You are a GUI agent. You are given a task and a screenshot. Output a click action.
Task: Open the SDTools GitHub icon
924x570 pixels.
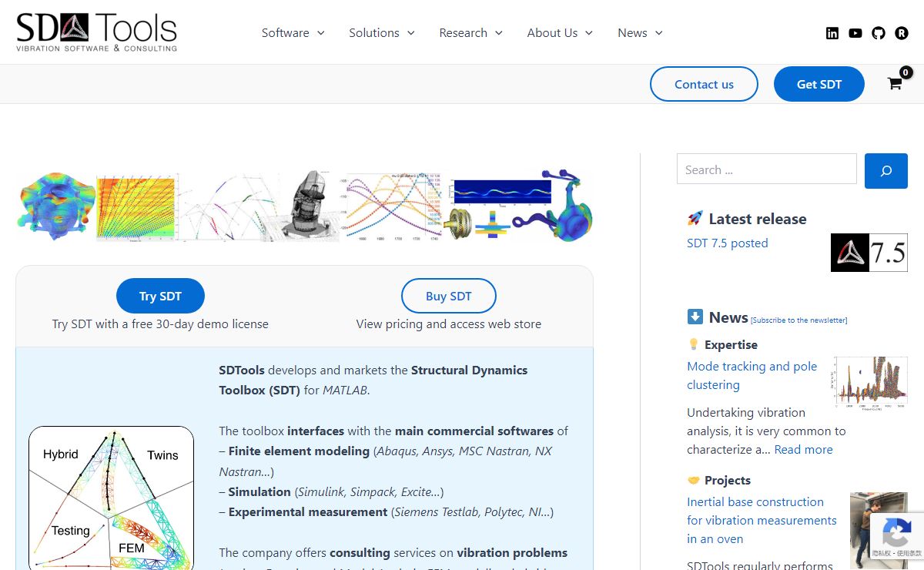point(879,33)
